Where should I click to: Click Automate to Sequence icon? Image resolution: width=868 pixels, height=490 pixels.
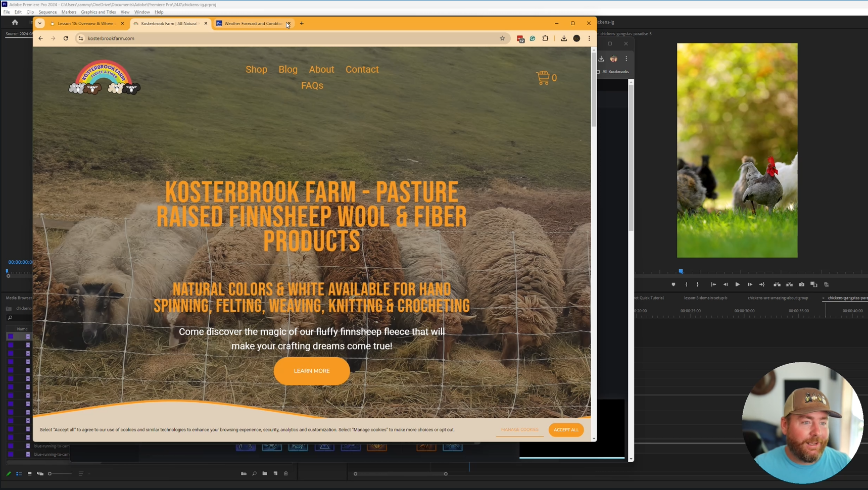coord(244,474)
